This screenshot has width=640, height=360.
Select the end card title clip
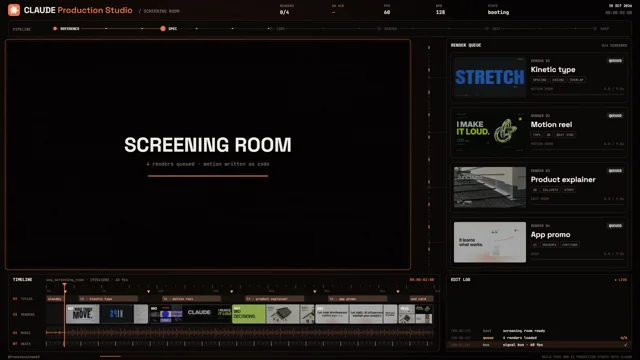(x=421, y=299)
